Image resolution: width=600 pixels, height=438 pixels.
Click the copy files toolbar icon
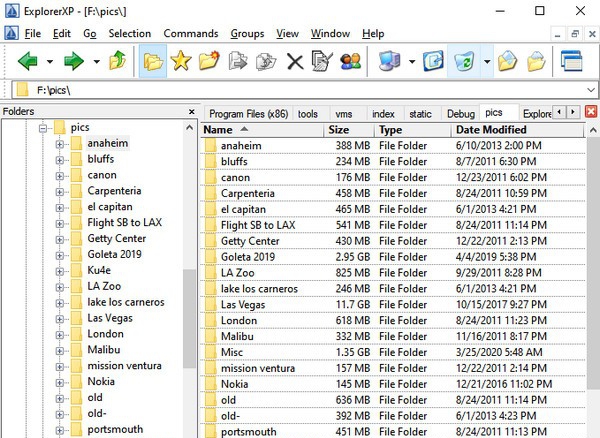(x=238, y=61)
